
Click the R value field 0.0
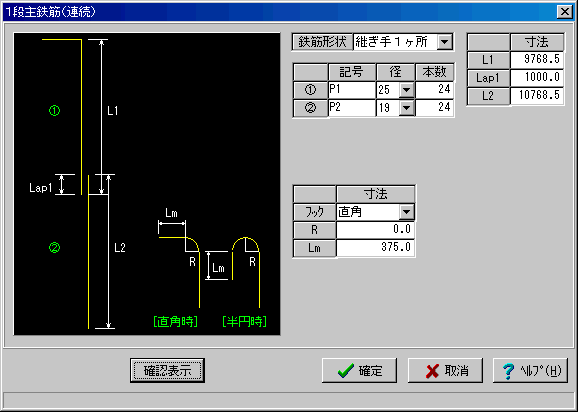tap(375, 230)
